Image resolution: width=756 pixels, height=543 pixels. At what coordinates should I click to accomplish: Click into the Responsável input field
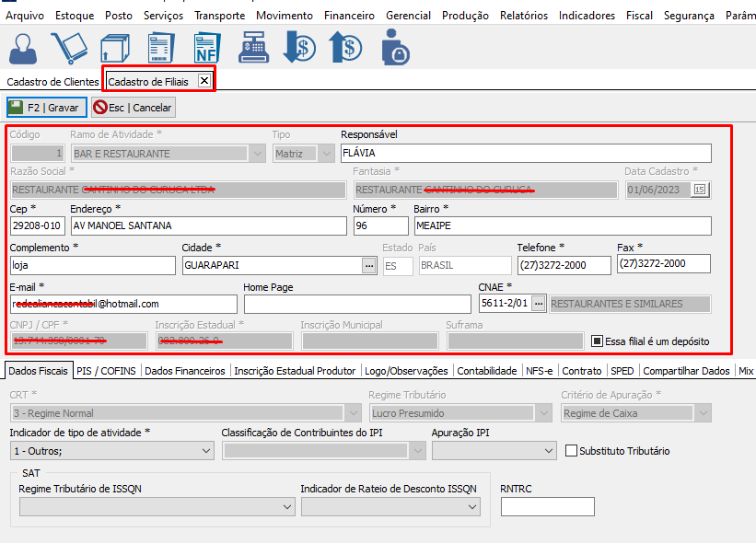(526, 153)
